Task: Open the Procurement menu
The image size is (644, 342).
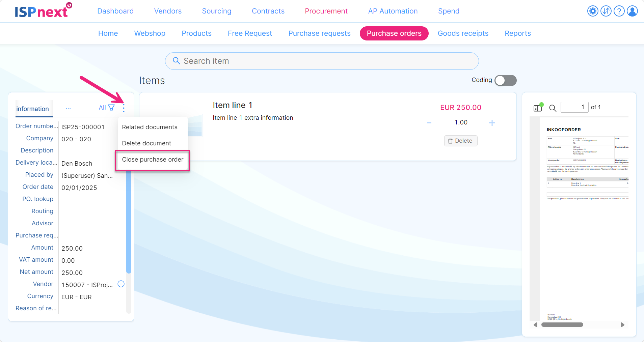Action: (x=326, y=11)
